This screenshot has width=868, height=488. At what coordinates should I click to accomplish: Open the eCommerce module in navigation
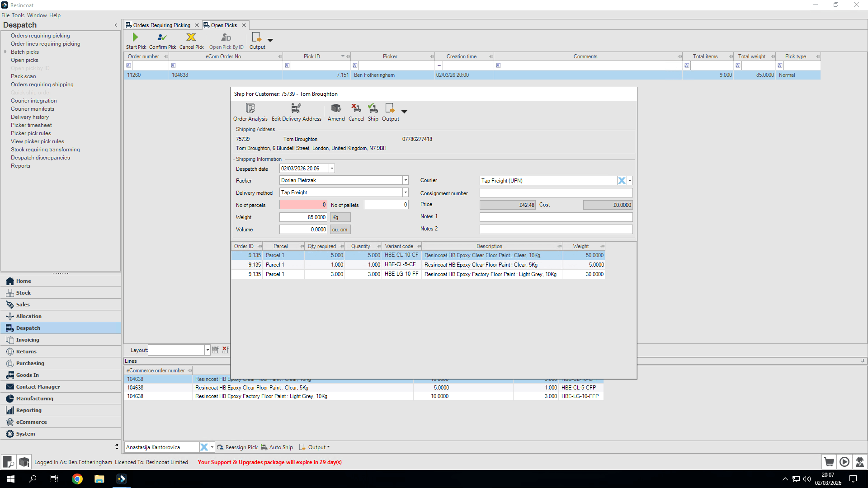pos(61,422)
